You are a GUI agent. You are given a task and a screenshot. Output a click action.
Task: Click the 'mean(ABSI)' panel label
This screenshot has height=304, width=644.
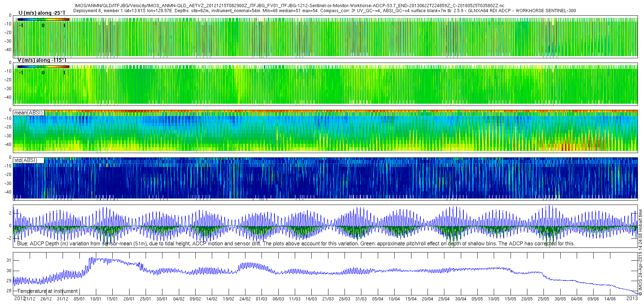[28, 113]
